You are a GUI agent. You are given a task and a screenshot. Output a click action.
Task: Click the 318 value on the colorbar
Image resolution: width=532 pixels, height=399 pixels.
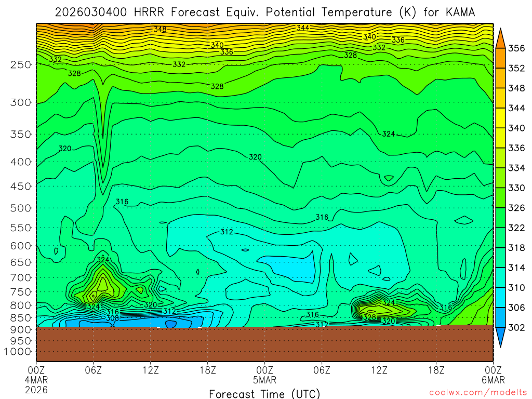click(516, 248)
